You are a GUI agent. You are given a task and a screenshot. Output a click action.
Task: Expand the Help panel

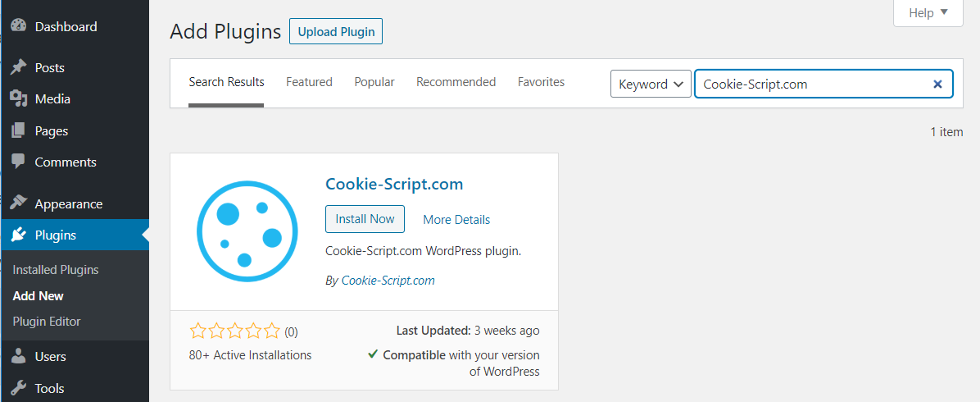tap(928, 13)
